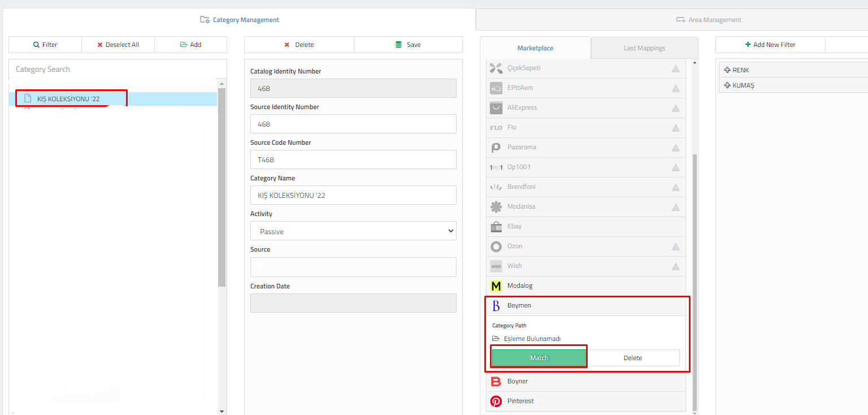This screenshot has width=868, height=415.
Task: Select KIŞ KOLEKSİYONU '22 in category tree
Action: (68, 99)
